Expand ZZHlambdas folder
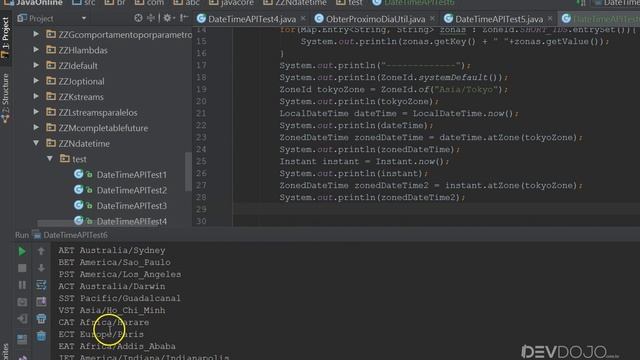This screenshot has width=640, height=360. (36, 50)
